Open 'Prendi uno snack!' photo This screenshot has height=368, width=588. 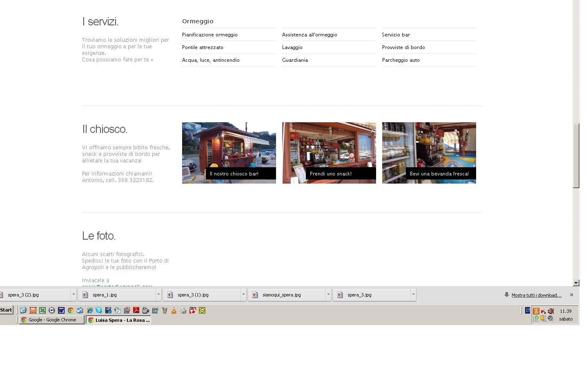pyautogui.click(x=329, y=153)
